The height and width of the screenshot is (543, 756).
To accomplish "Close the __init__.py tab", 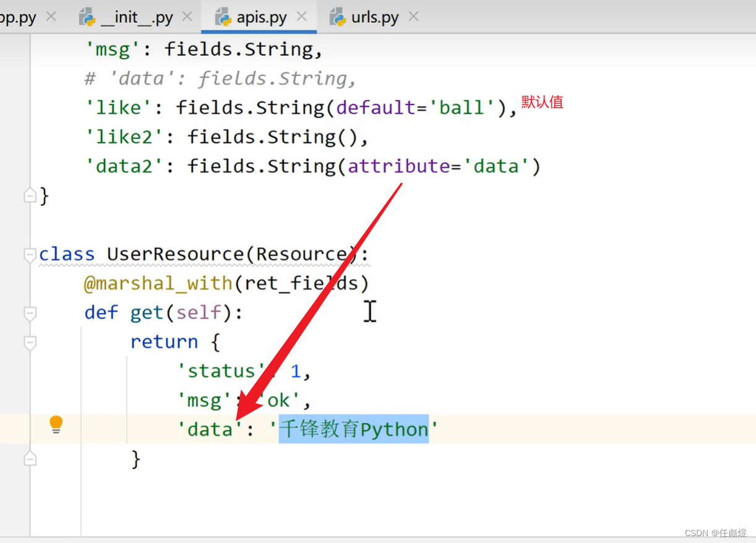I will click(187, 17).
